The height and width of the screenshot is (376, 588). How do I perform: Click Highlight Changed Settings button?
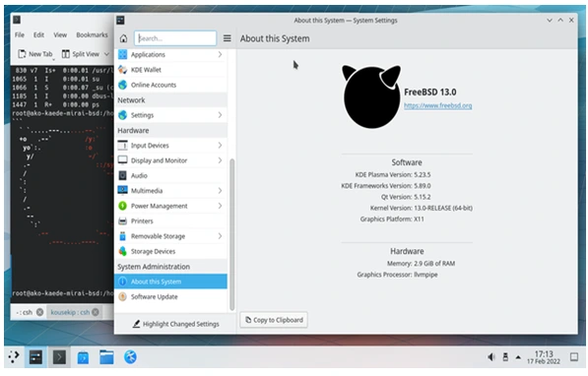pos(175,324)
